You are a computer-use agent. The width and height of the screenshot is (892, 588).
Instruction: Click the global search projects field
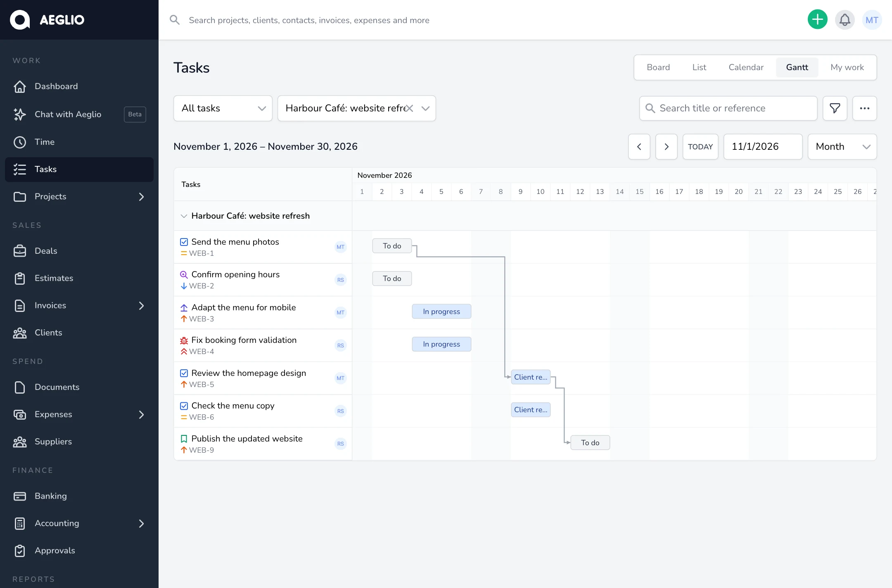point(483,20)
